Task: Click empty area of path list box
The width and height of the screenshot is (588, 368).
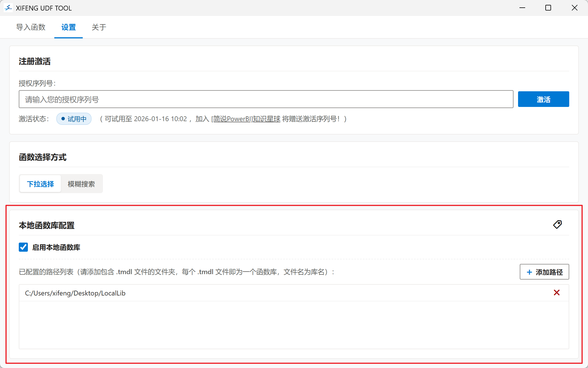Action: pos(293,325)
